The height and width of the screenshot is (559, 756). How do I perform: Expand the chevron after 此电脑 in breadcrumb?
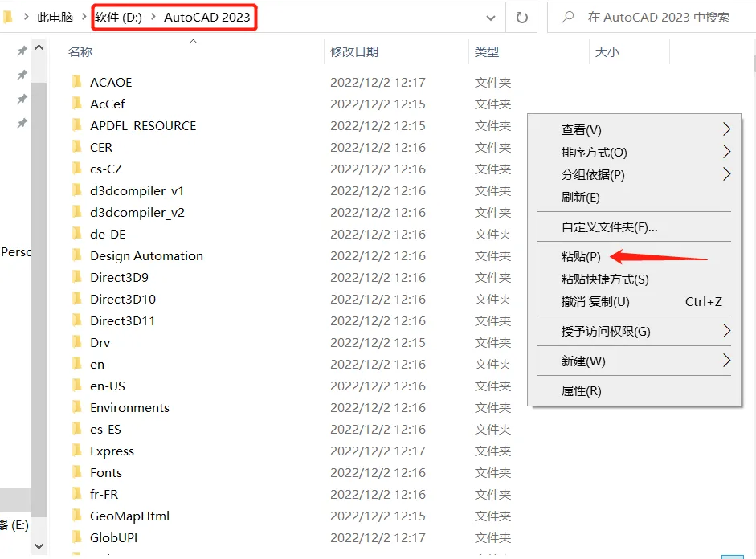pyautogui.click(x=84, y=17)
